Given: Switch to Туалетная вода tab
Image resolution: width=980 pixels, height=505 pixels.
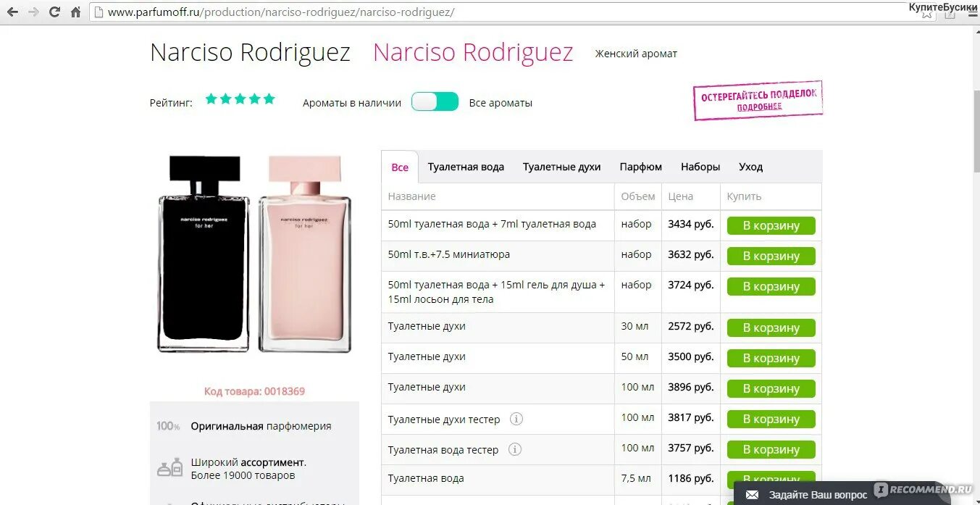Looking at the screenshot, I should pos(466,167).
